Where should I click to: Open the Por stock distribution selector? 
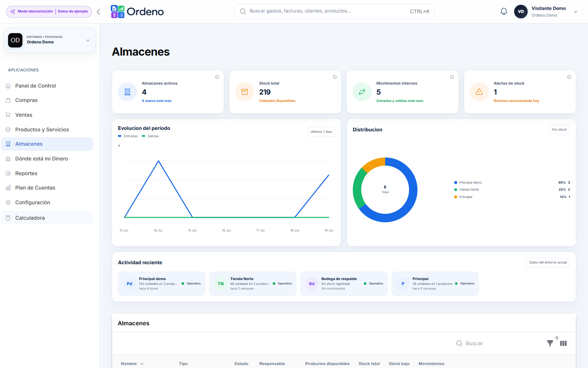click(559, 130)
